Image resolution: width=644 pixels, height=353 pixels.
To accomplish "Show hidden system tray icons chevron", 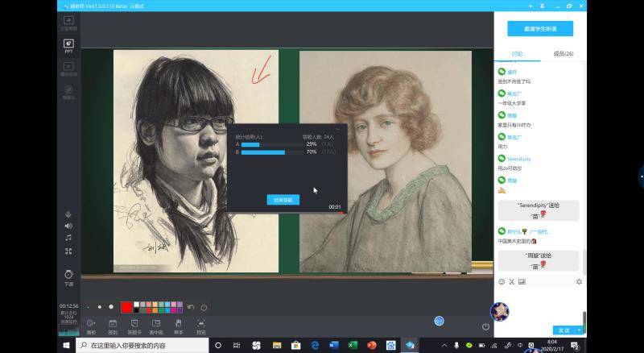I will point(444,346).
